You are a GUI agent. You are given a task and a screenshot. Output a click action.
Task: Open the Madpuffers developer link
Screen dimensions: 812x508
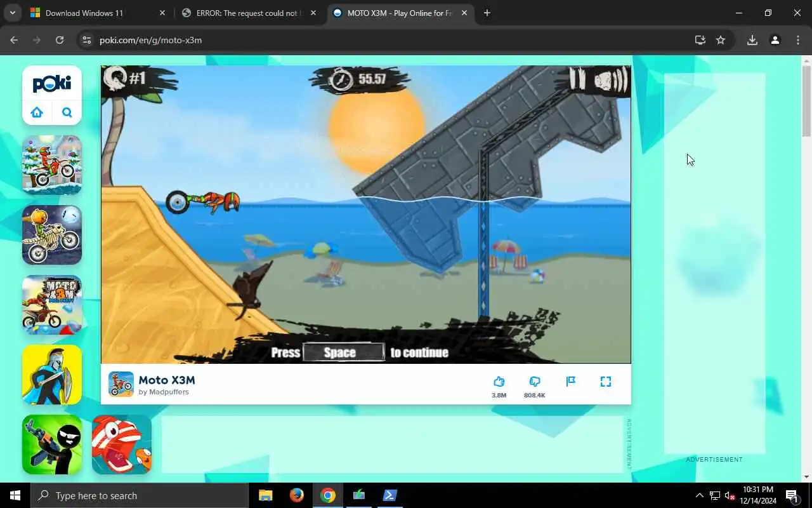tap(169, 392)
